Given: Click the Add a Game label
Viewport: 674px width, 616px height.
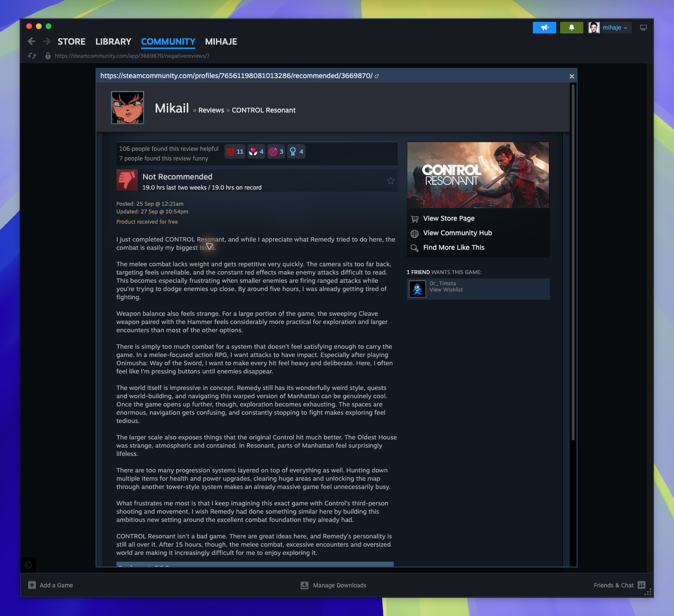Looking at the screenshot, I should [x=56, y=585].
